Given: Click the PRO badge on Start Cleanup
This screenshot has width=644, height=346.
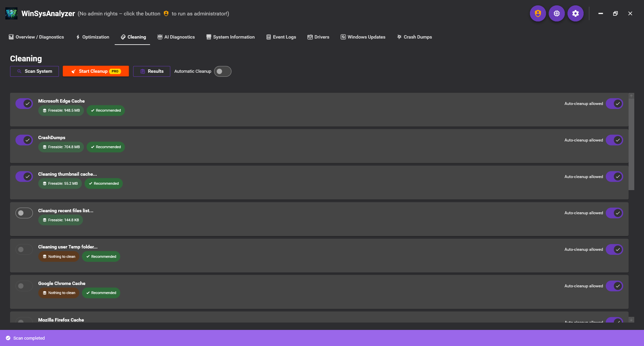Looking at the screenshot, I should point(115,71).
